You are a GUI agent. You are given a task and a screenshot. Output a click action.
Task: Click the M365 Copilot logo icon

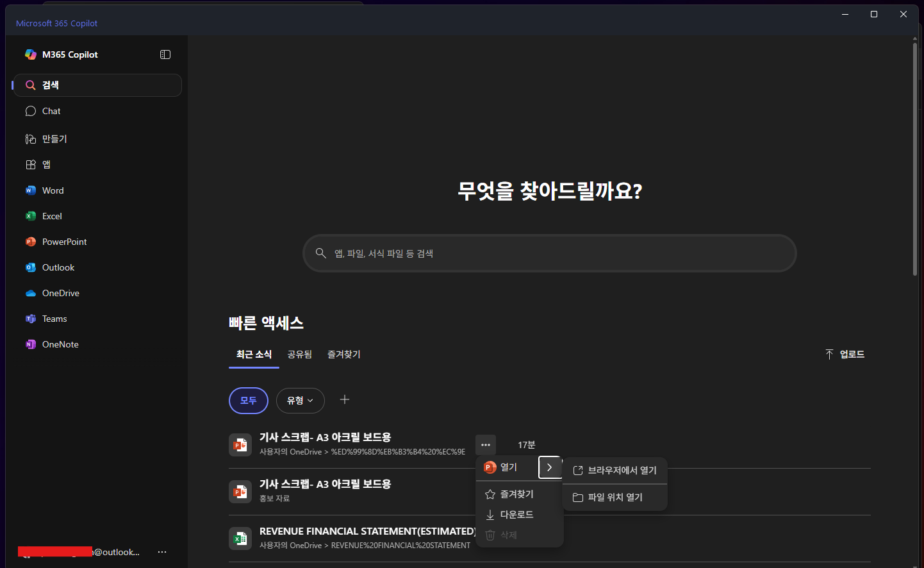pos(30,54)
